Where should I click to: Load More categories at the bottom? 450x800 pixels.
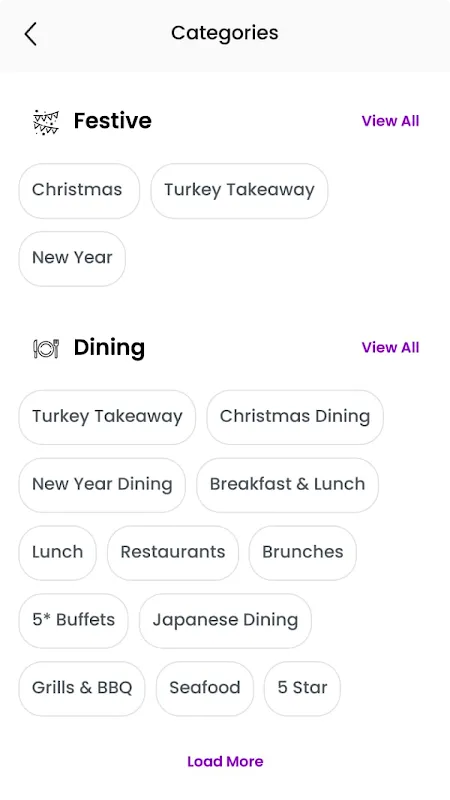point(225,761)
